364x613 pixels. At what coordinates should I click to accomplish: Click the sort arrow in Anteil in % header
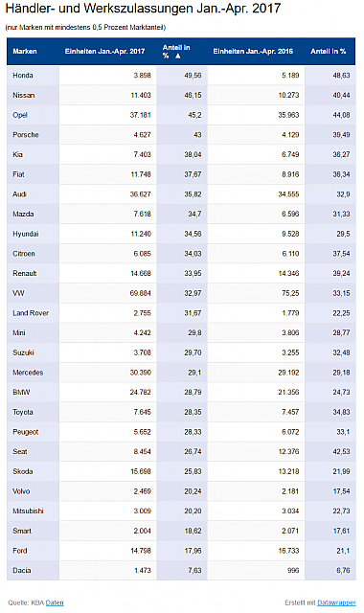tap(178, 56)
